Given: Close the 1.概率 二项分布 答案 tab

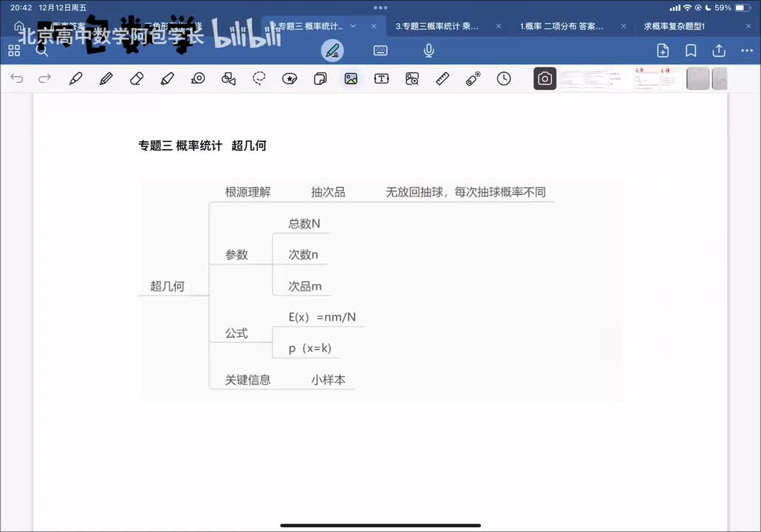Looking at the screenshot, I should tap(623, 26).
